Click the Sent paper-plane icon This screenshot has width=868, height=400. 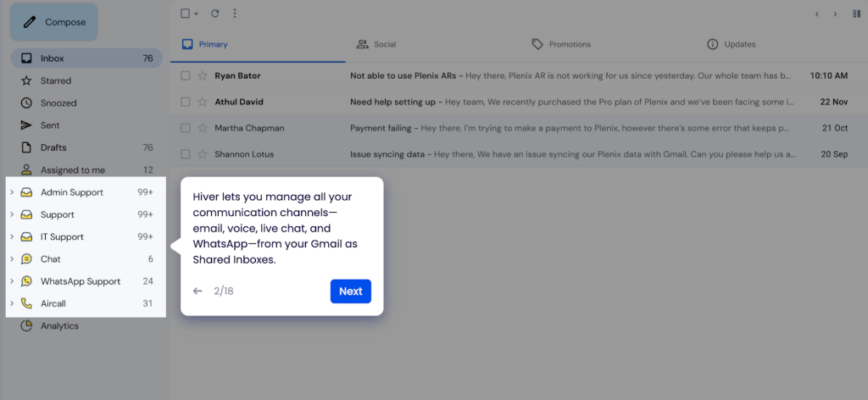[26, 125]
